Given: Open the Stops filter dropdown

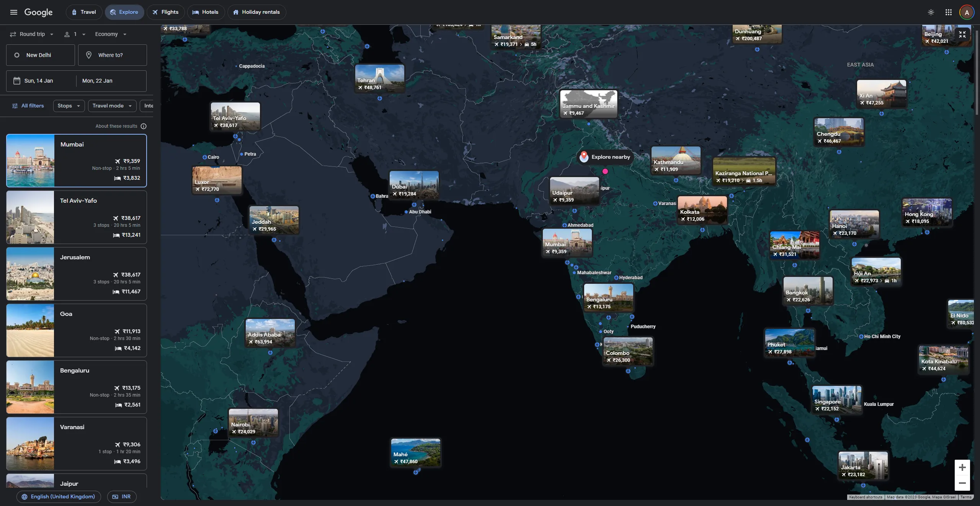Looking at the screenshot, I should 69,106.
